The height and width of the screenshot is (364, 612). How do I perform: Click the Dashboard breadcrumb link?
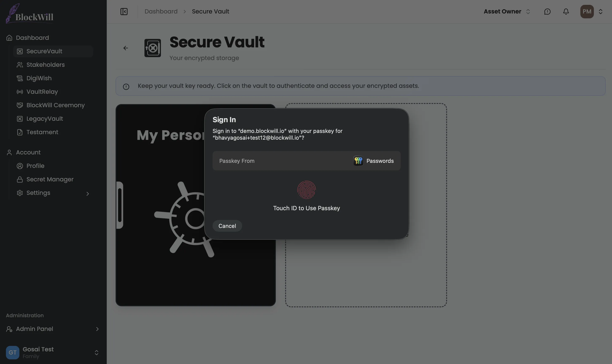(161, 12)
